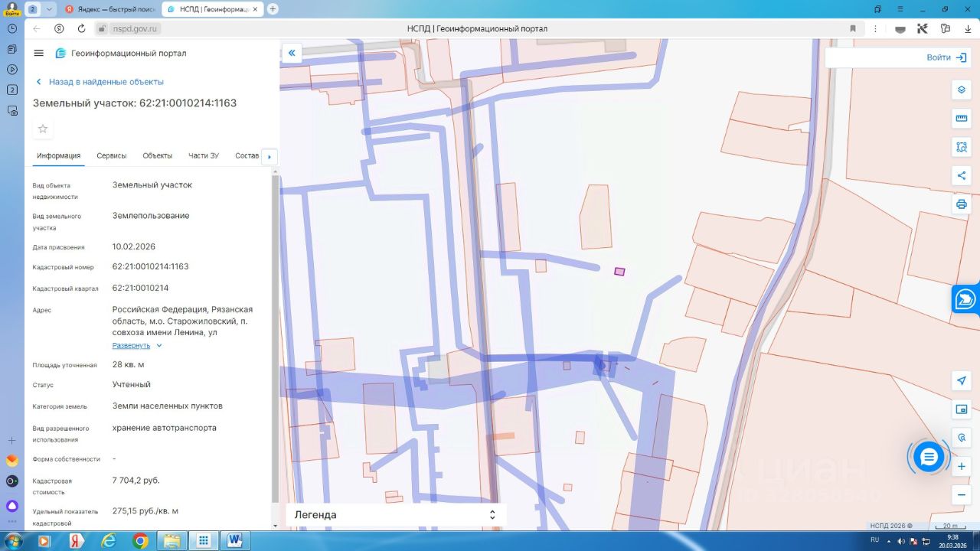This screenshot has width=980, height=551.
Task: Switch to the Состав tab
Action: 247,156
